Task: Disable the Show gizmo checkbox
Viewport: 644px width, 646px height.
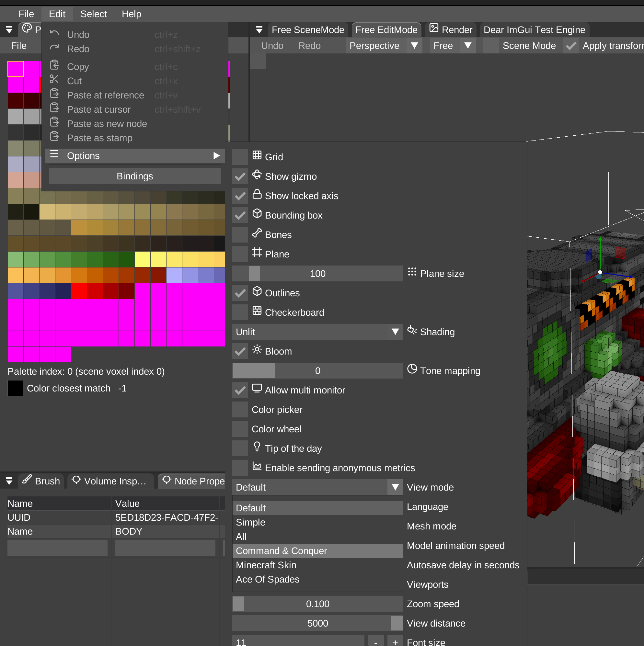Action: [240, 176]
